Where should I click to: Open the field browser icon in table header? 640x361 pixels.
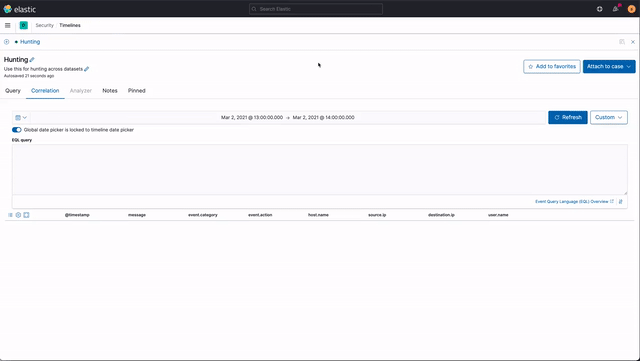click(x=10, y=215)
